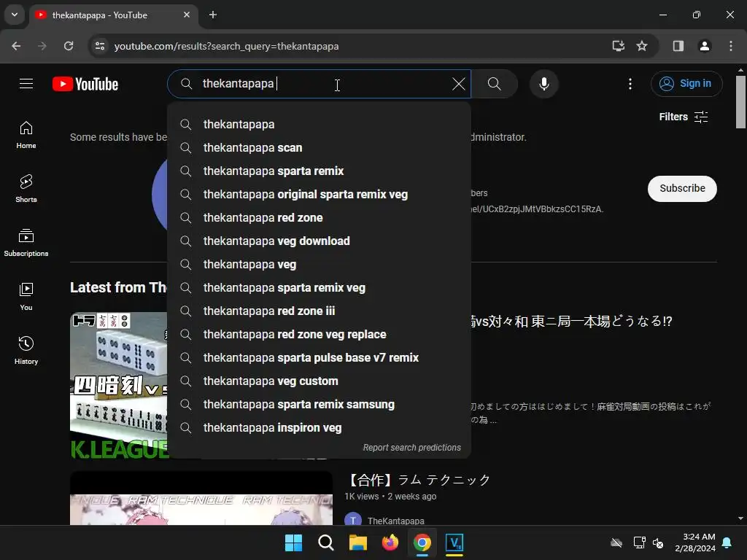Screen dimensions: 747x560
Task: Go back in Chrome
Action: 16,46
